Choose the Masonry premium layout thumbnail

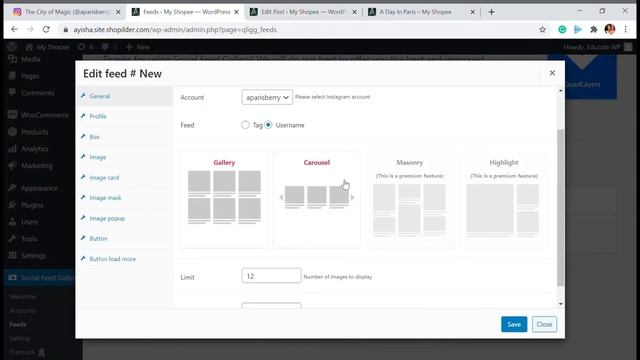point(410,199)
